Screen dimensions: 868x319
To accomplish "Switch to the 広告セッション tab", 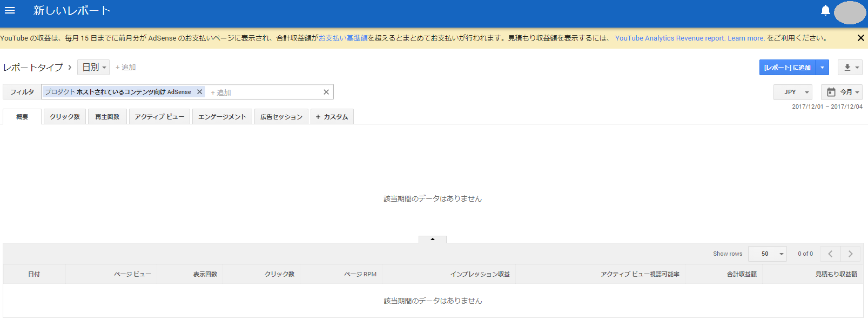I will tap(281, 117).
